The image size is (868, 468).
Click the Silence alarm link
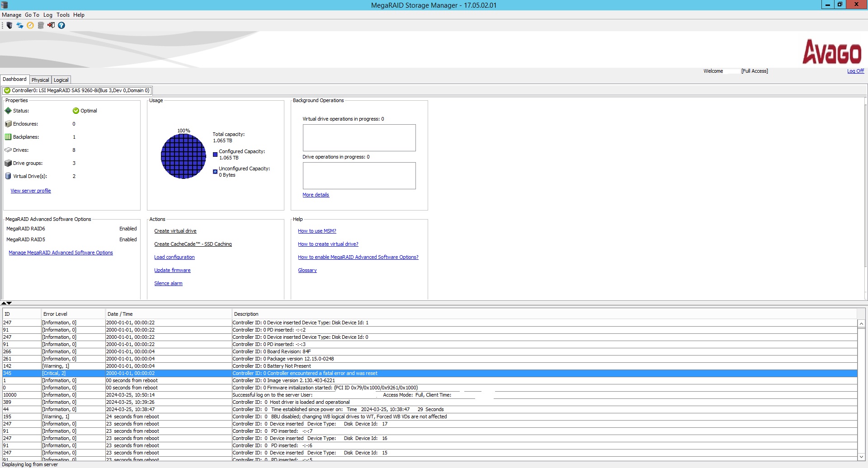click(168, 283)
